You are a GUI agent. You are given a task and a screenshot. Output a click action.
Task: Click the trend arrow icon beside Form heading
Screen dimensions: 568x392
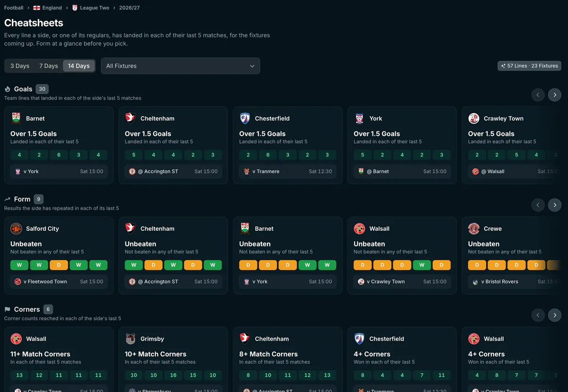pos(8,199)
